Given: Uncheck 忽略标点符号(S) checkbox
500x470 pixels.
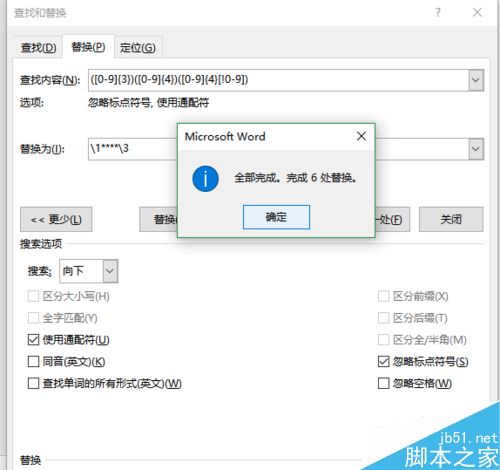Looking at the screenshot, I should click(383, 361).
